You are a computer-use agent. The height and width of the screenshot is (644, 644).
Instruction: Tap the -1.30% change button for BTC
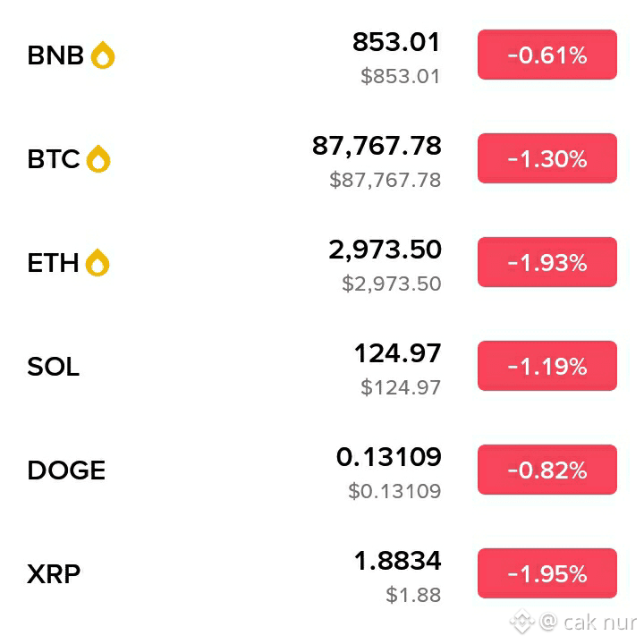[547, 158]
